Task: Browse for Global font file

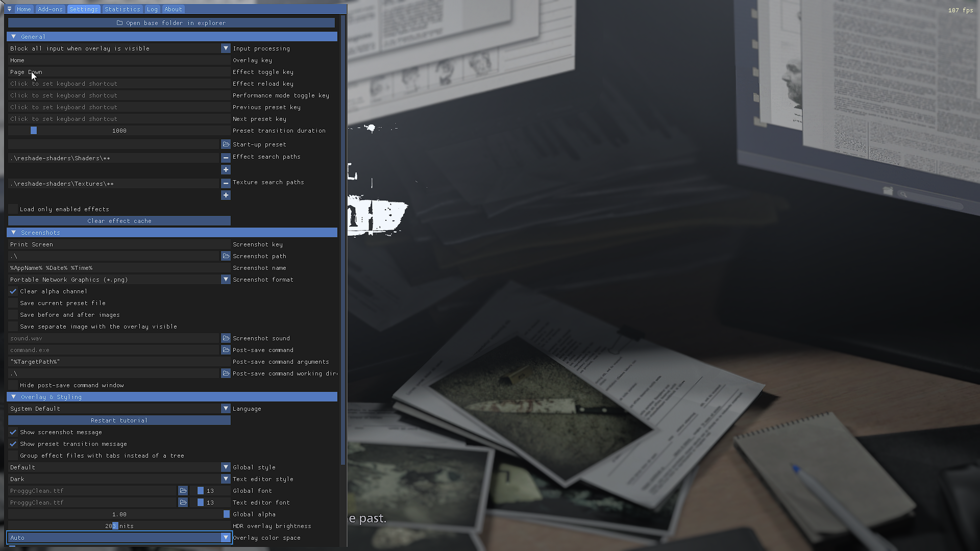Action: (x=183, y=490)
